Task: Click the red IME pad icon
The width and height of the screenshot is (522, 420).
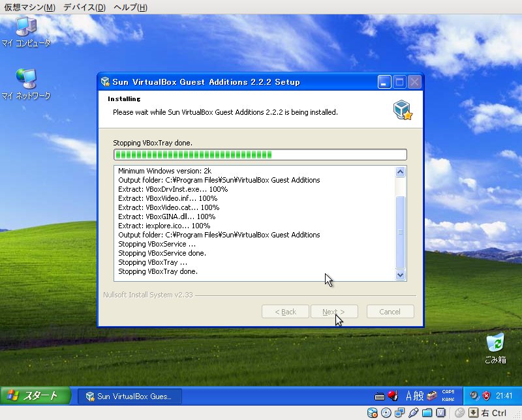Action: click(x=393, y=395)
